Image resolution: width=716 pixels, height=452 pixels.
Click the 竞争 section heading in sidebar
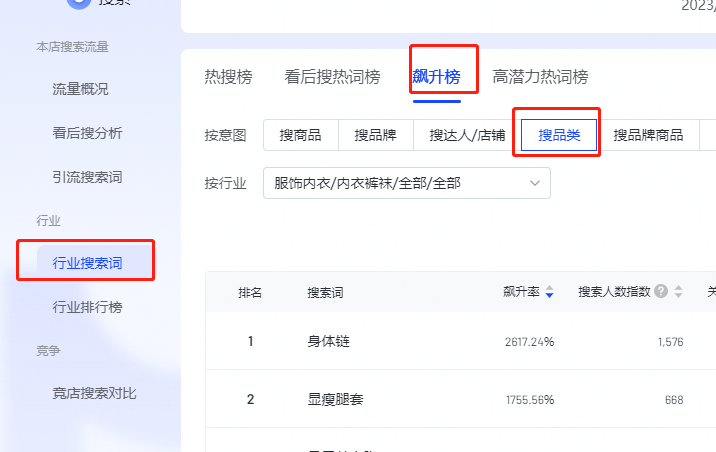click(x=48, y=351)
